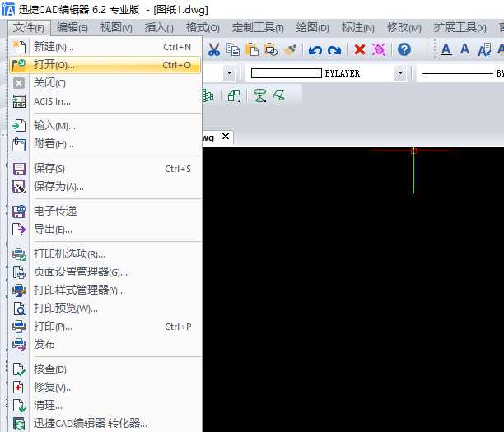
Task: Open the 扩展工具(X) extension tools menu
Action: [x=460, y=28]
